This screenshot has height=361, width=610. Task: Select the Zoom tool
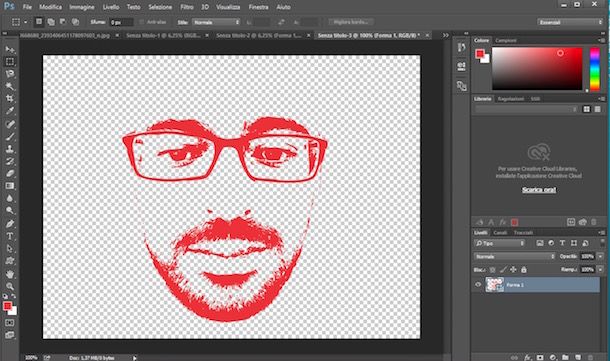click(x=10, y=287)
